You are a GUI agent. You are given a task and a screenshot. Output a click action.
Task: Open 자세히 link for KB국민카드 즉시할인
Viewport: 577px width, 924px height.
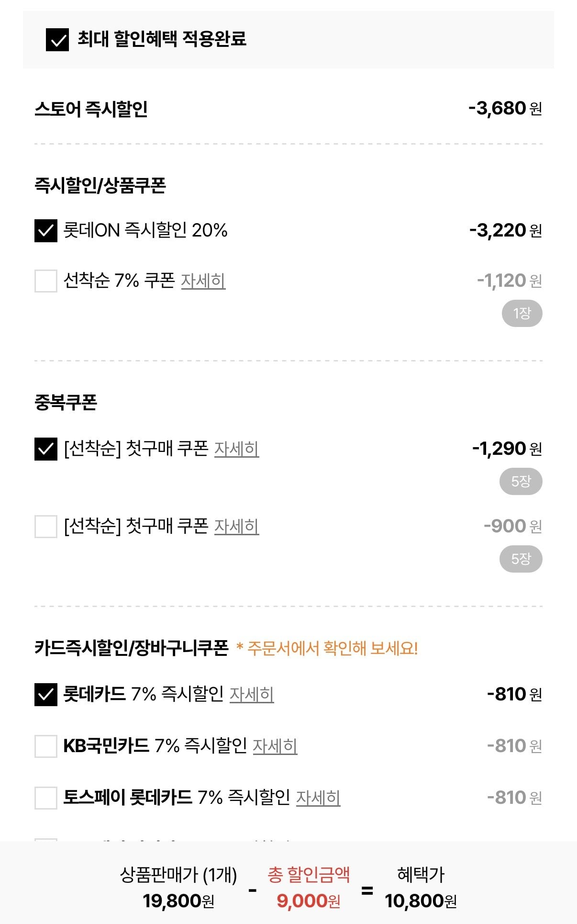(x=275, y=746)
